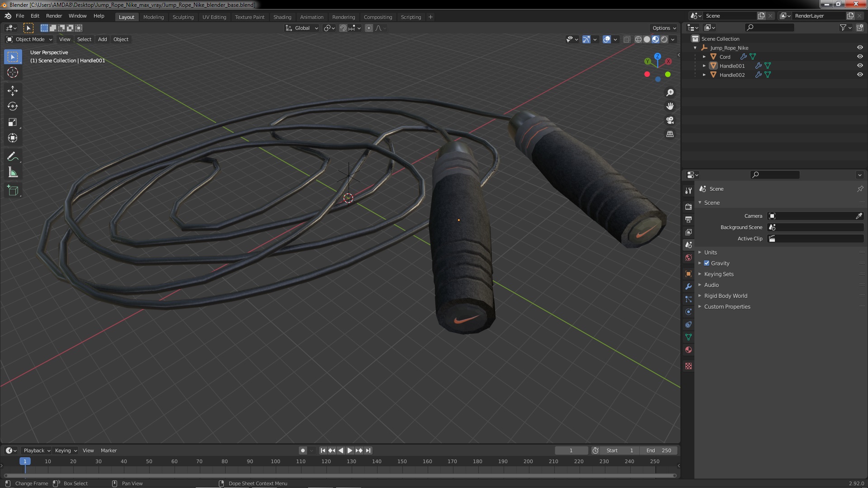The height and width of the screenshot is (488, 868).
Task: Toggle camera view with camera icon
Action: pyautogui.click(x=670, y=120)
